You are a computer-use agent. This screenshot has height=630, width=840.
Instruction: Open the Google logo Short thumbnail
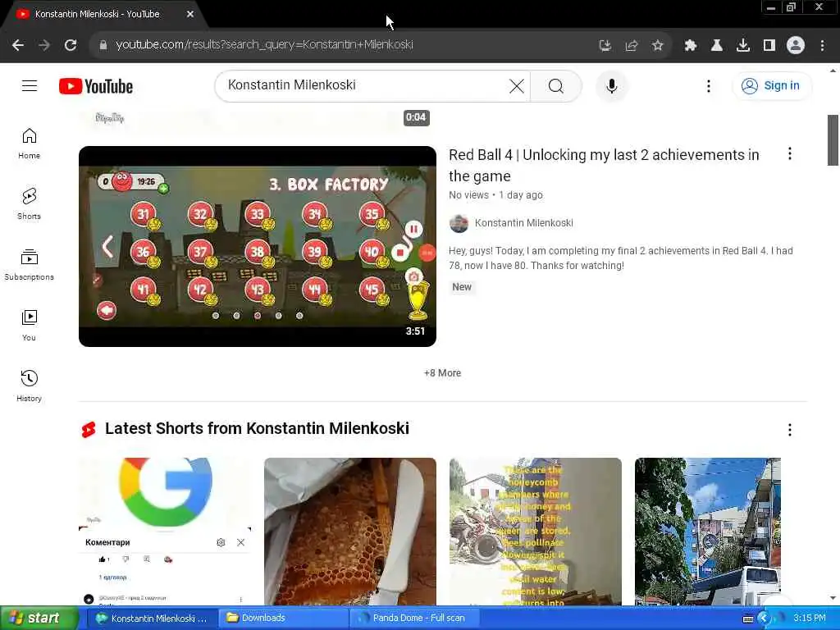click(165, 532)
